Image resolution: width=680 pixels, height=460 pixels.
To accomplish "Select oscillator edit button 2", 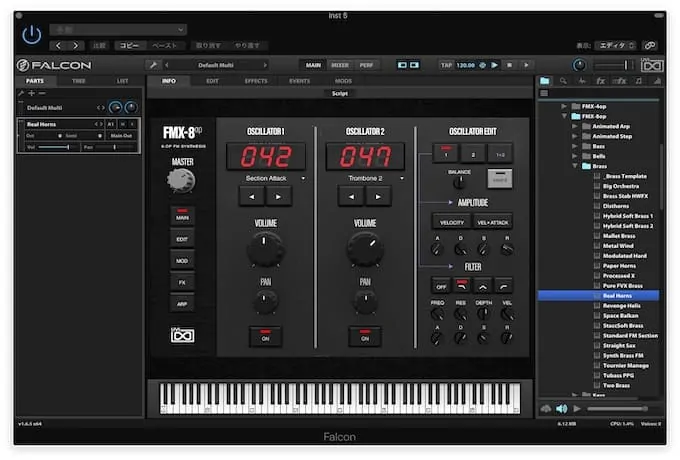I will point(473,153).
